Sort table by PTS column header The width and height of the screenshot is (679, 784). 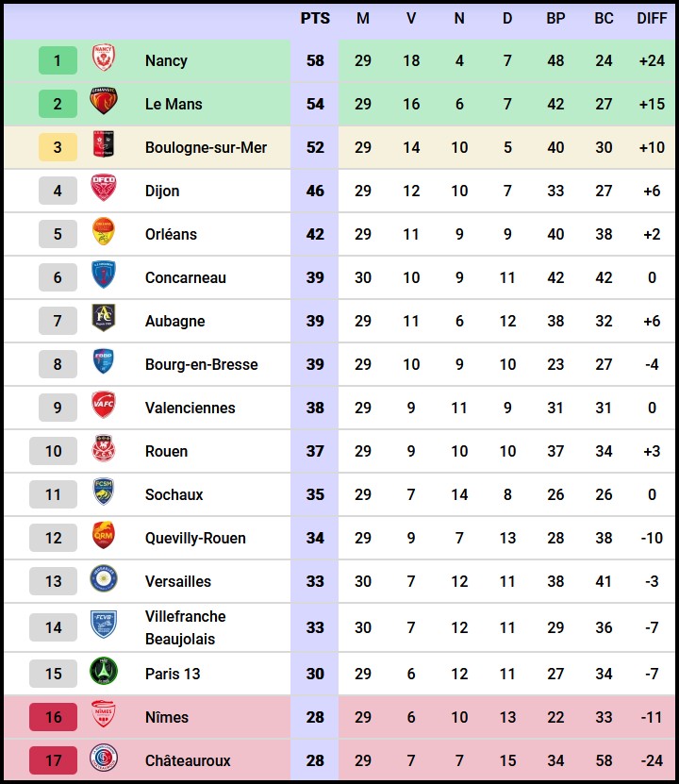click(x=315, y=19)
